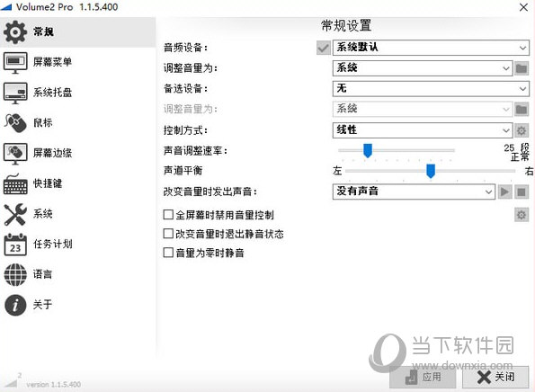The height and width of the screenshot is (392, 535).
Task: Open the 备选设备 dropdown showing 无
Action: (431, 89)
